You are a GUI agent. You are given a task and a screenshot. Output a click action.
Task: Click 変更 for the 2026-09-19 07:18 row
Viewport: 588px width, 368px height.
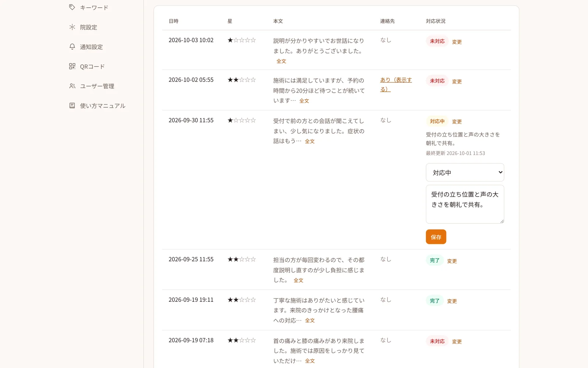tap(457, 342)
